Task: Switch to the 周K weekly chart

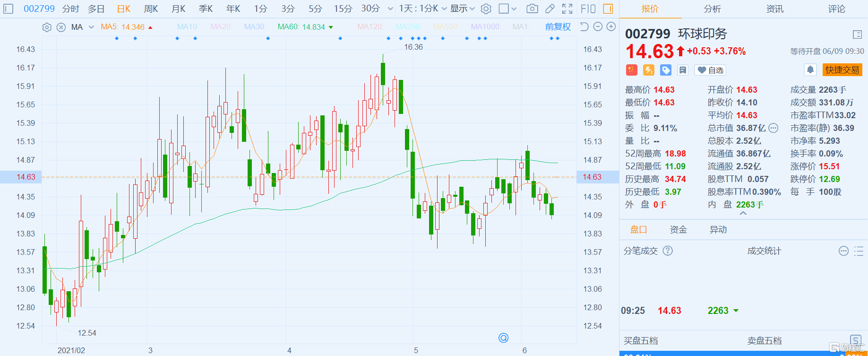Action: point(151,9)
